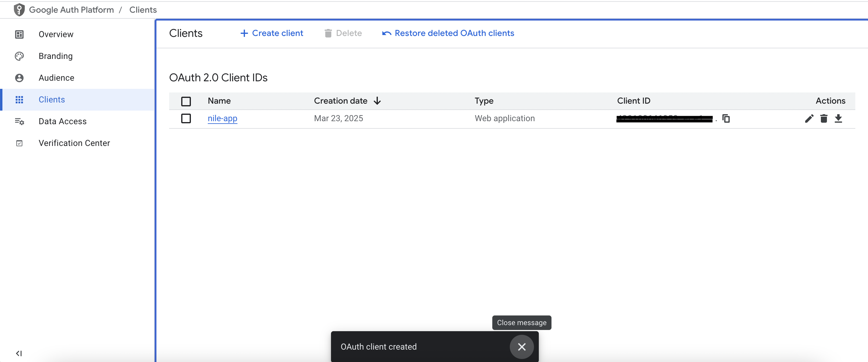Dismiss the OAuth client created message

click(x=521, y=347)
